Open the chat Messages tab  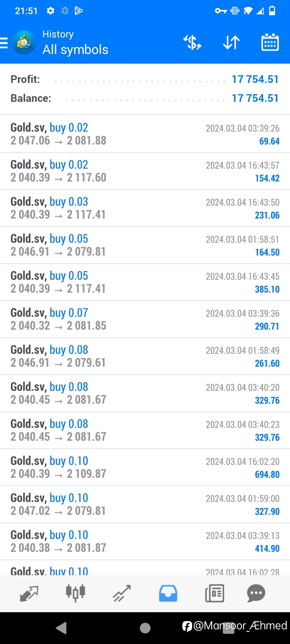click(256, 593)
